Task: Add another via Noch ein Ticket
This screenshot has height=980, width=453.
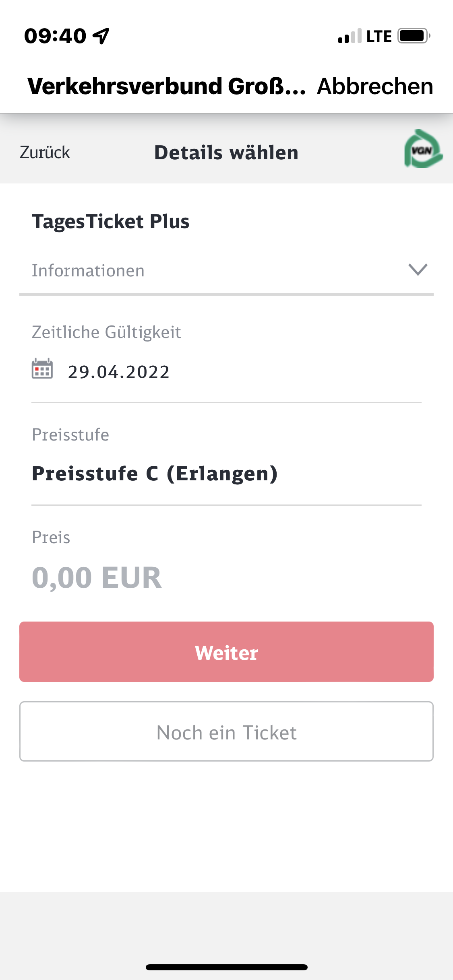Action: pyautogui.click(x=226, y=732)
